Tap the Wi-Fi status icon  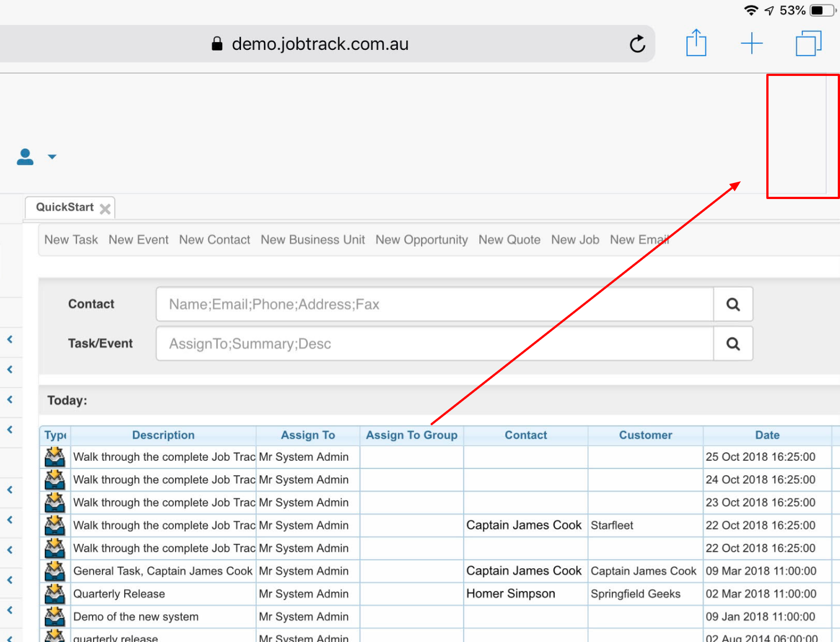tap(751, 11)
